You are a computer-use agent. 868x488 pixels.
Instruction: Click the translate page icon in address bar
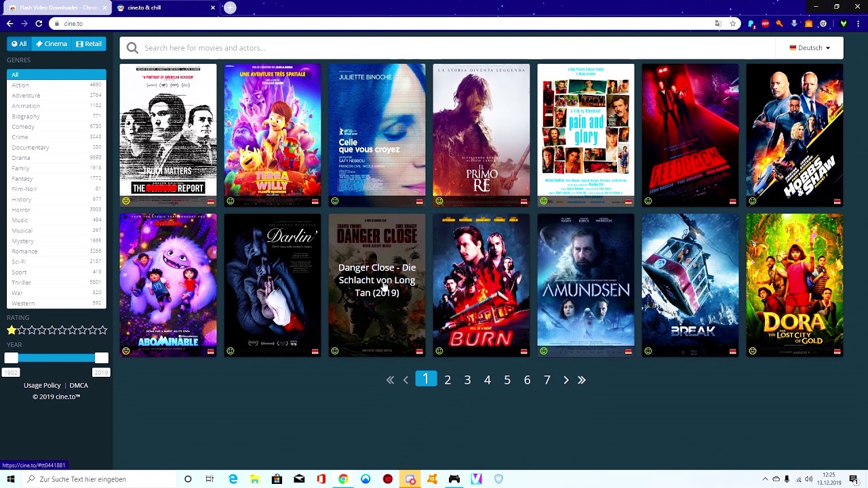[x=718, y=24]
